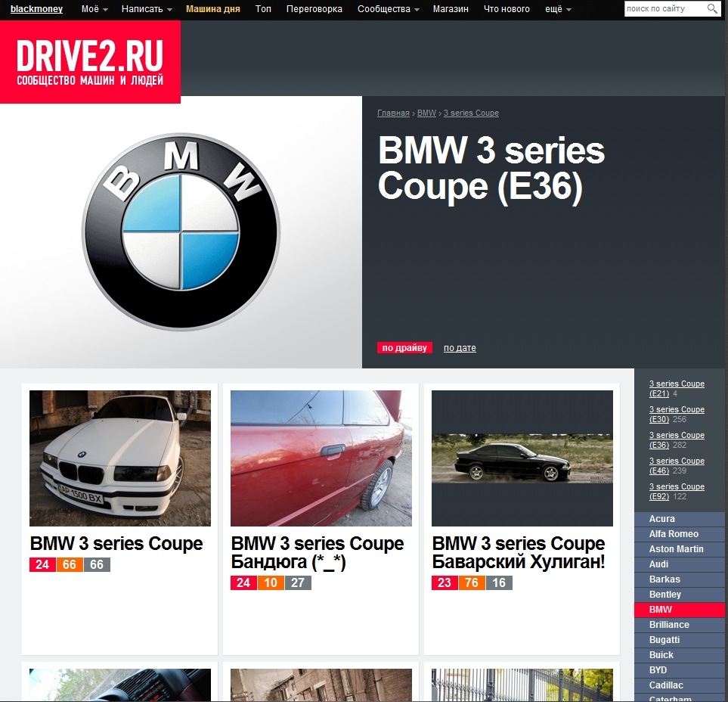Open the Магазин menu item
The width and height of the screenshot is (728, 702).
451,9
